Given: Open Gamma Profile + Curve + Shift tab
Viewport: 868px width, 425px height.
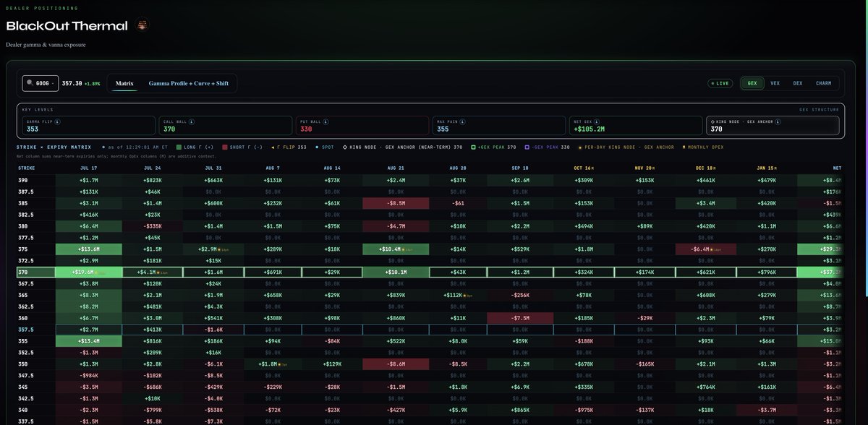Looking at the screenshot, I should [x=189, y=84].
